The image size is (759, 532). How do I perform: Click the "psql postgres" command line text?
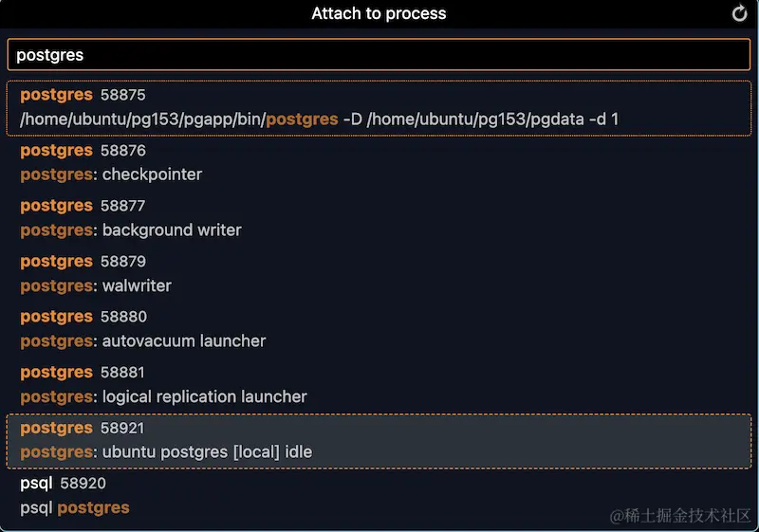pos(75,508)
